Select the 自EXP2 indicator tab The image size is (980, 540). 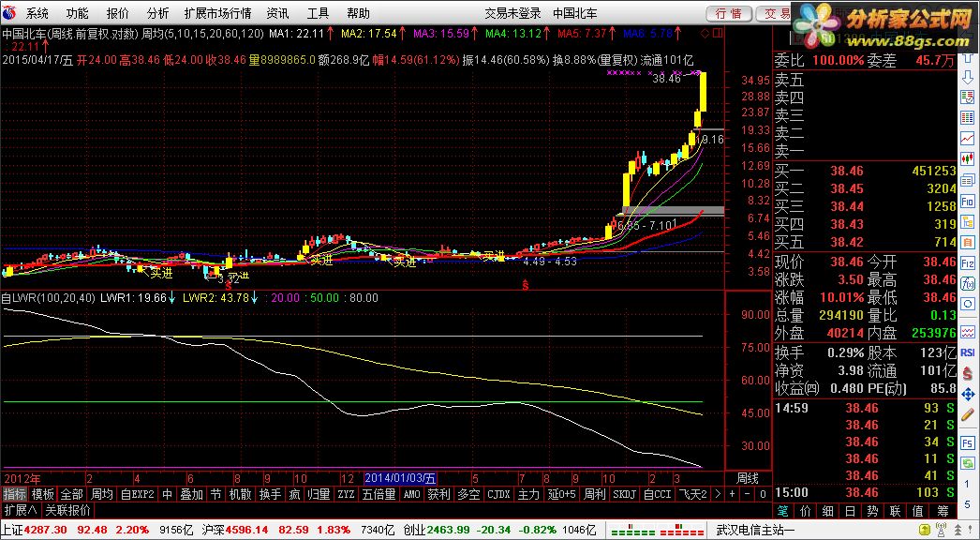pyautogui.click(x=138, y=494)
